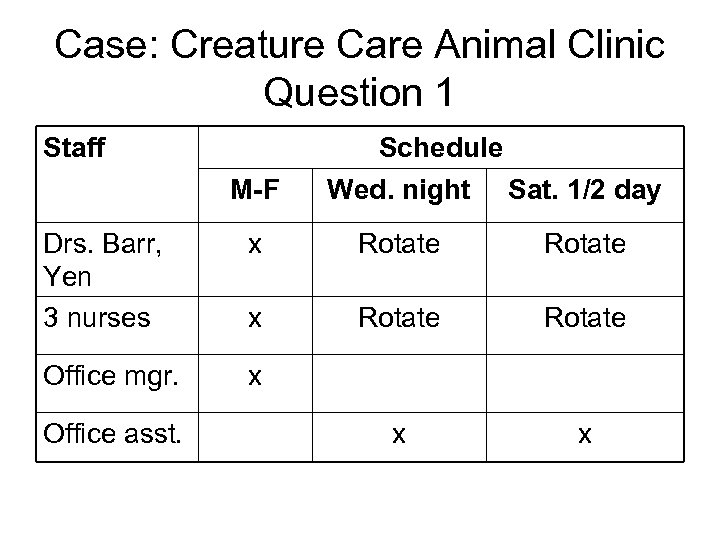This screenshot has width=720, height=540.
Task: Click the M-F 'x' for Office mgr.
Action: [255, 378]
